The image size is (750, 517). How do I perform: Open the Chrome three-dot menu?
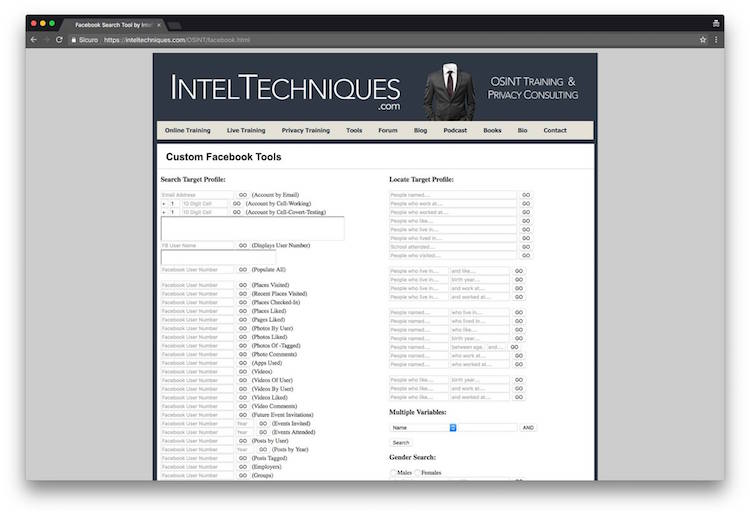716,40
